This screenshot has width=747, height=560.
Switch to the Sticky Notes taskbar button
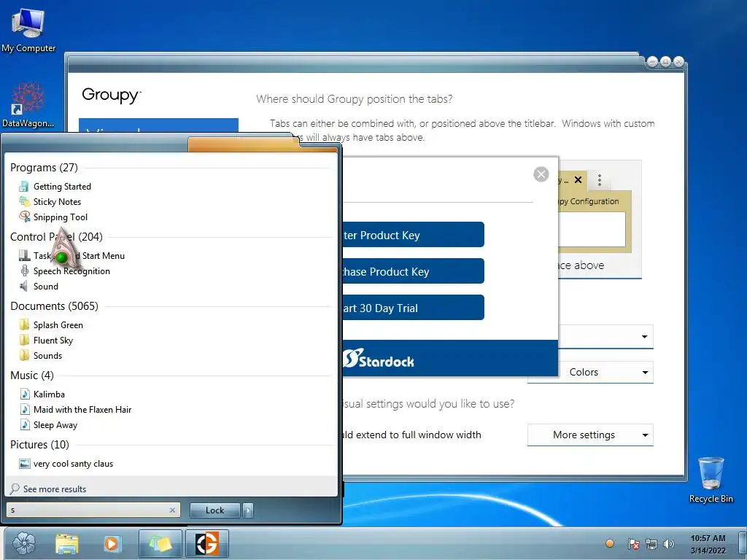click(x=160, y=543)
